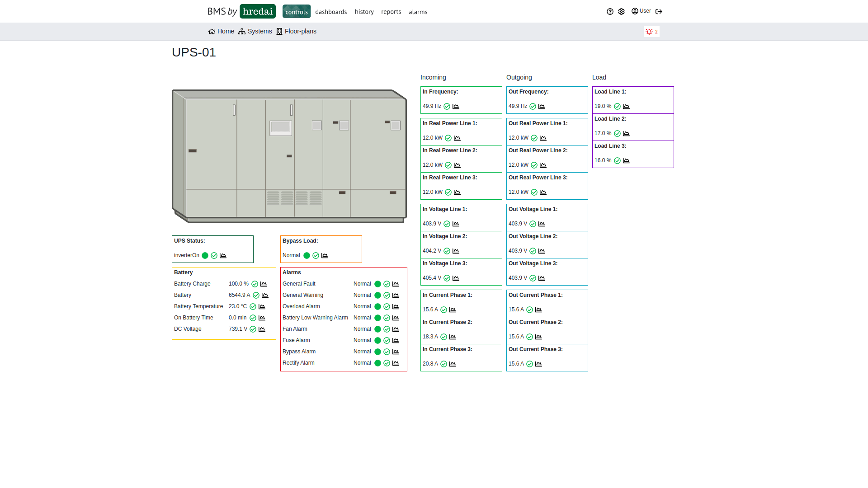
Task: Click check status icon for Overload Alarm
Action: (387, 307)
